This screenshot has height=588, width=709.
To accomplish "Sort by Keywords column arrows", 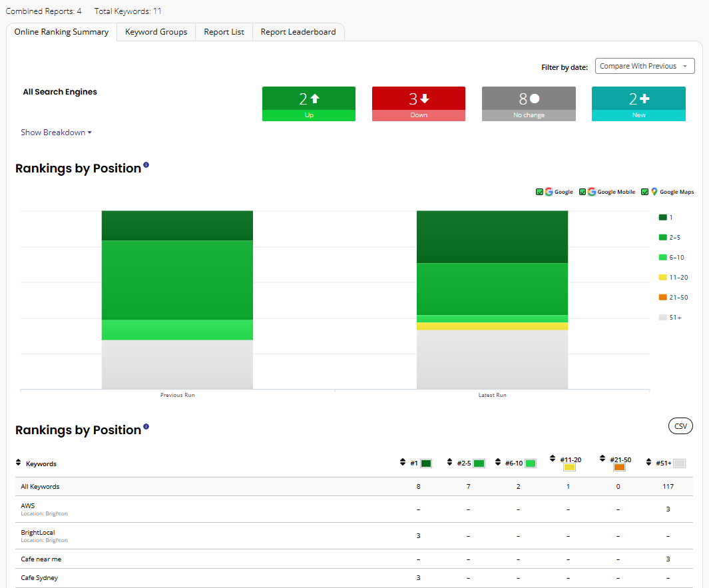I will coord(18,462).
